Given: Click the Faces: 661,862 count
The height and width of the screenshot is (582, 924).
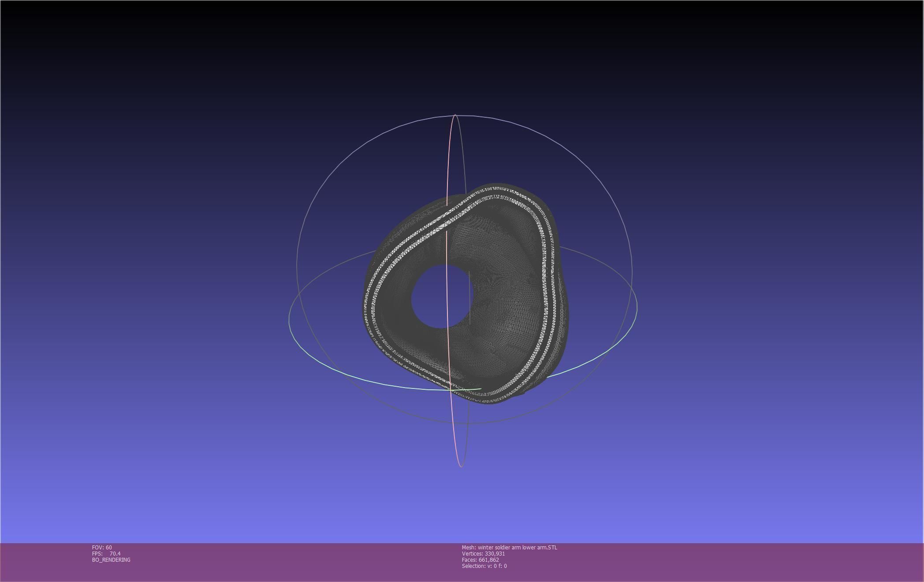Looking at the screenshot, I should [x=480, y=560].
